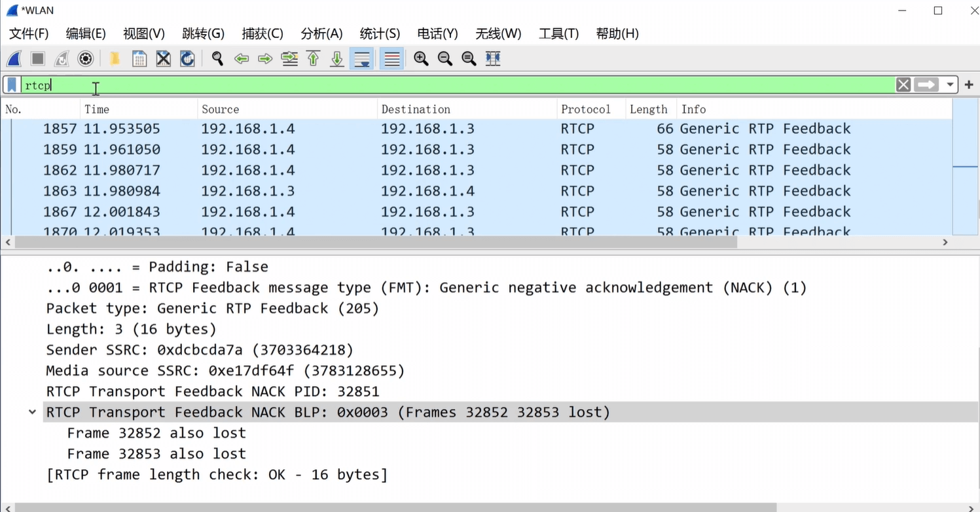980x512 pixels.
Task: Click the go to specified packet icon
Action: tap(289, 59)
